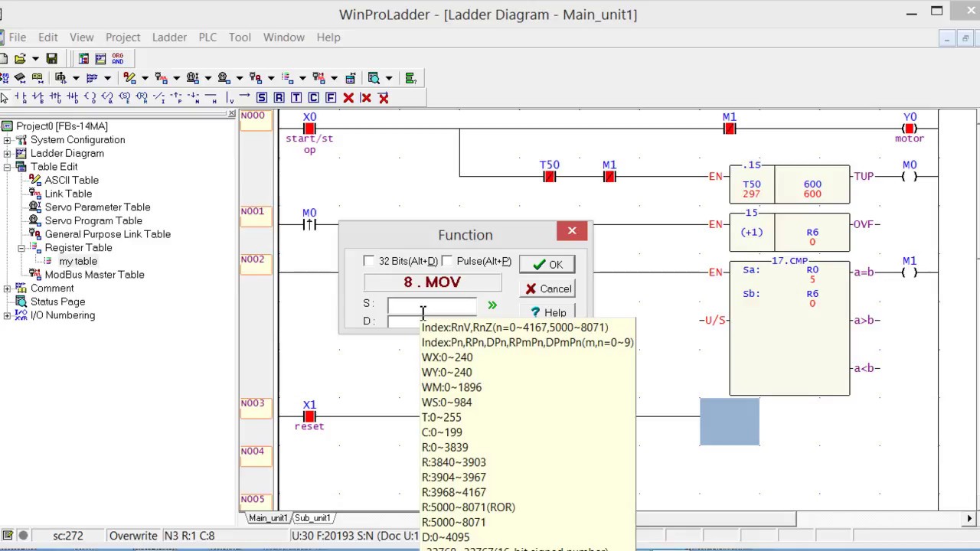The height and width of the screenshot is (551, 980).
Task: Click the plain red X delete icon
Action: click(x=348, y=97)
